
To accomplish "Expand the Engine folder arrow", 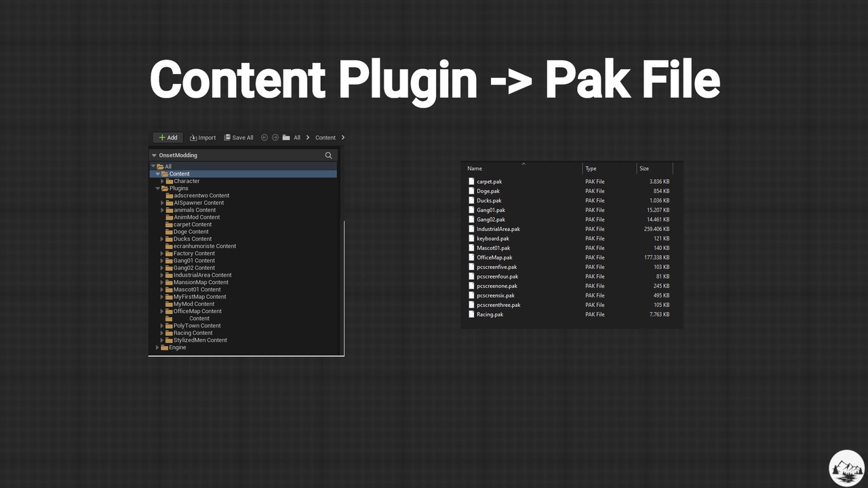I will (157, 348).
